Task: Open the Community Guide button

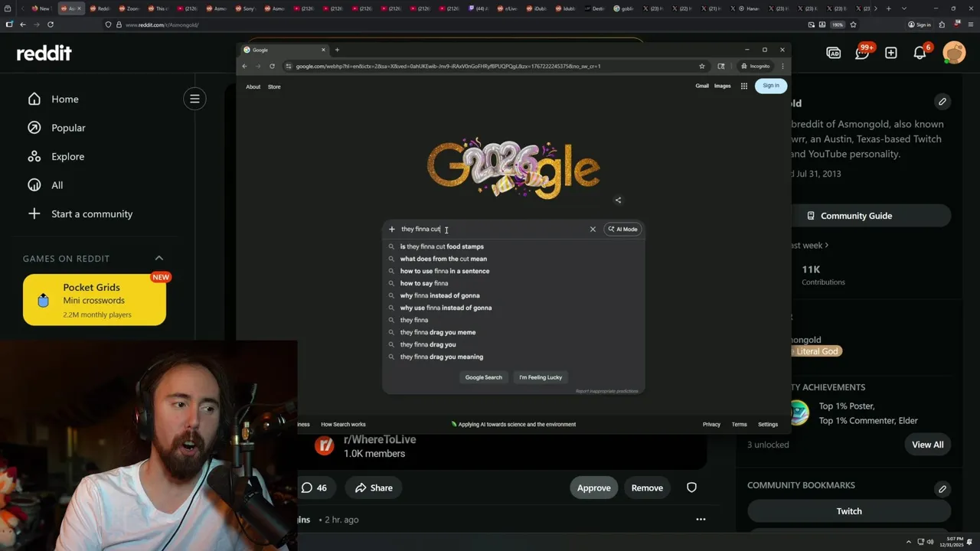Action: [848, 216]
